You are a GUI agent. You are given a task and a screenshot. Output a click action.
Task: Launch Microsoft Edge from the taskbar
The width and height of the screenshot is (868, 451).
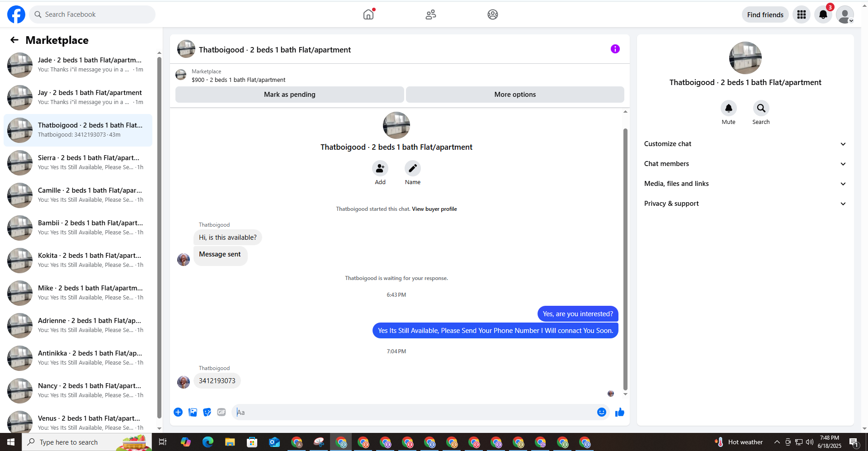coord(208,442)
